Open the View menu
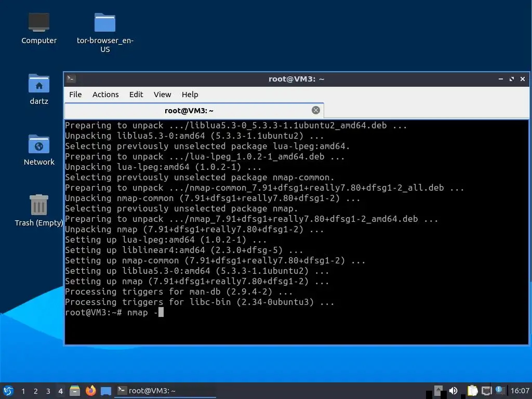This screenshot has width=532, height=399. (x=162, y=95)
